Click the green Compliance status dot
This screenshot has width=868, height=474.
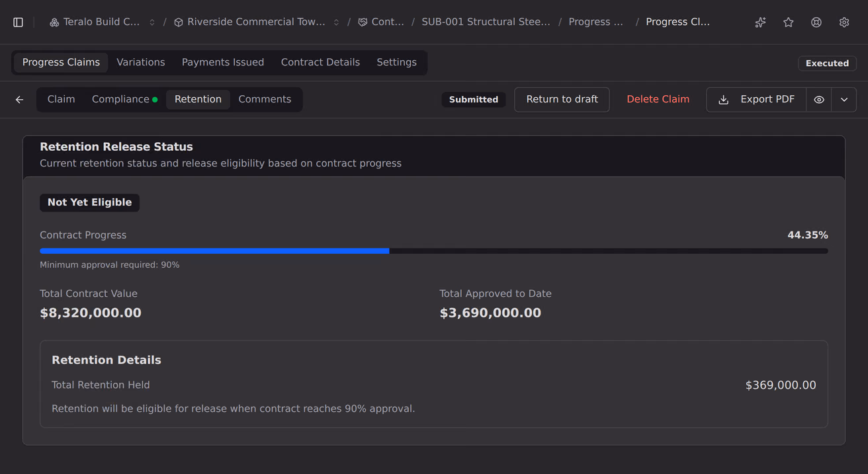click(x=155, y=100)
